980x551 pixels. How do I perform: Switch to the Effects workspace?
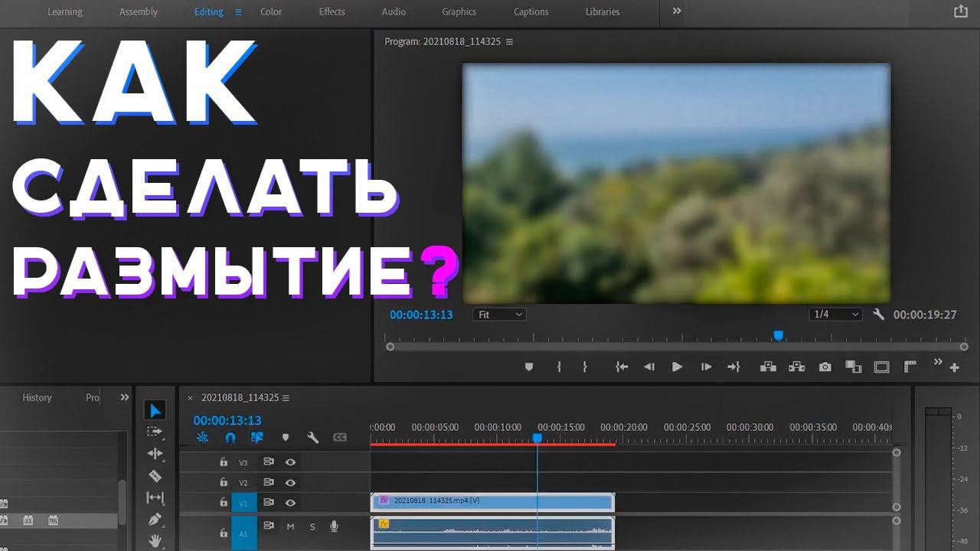(x=332, y=12)
